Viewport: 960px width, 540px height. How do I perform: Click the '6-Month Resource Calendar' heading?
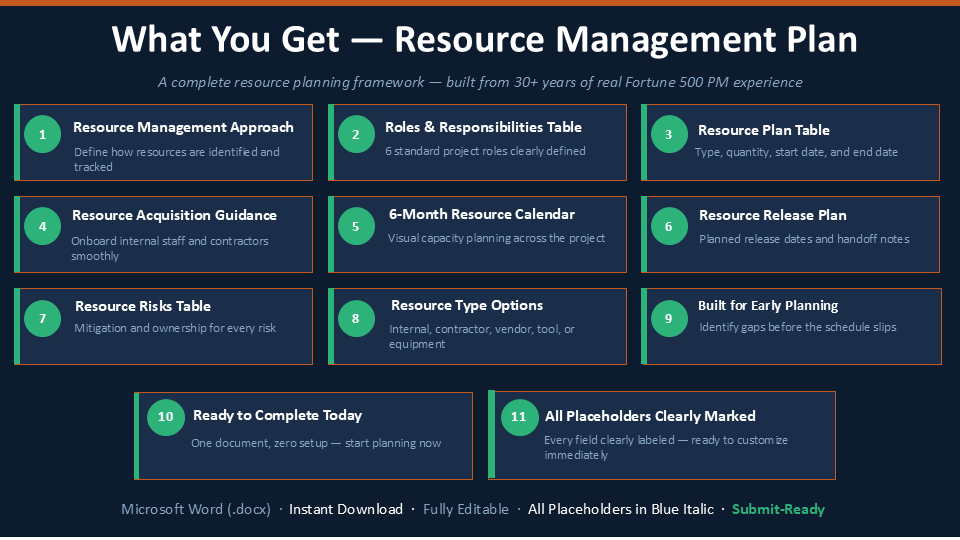(482, 214)
